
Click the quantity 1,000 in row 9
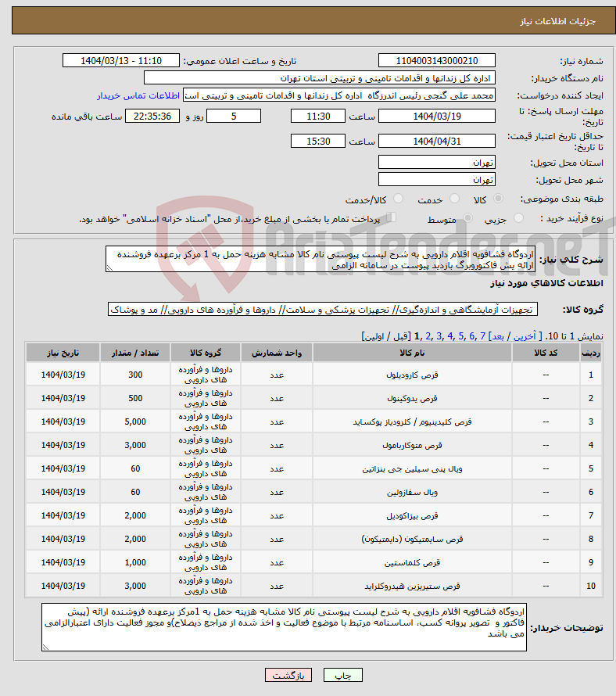[135, 562]
